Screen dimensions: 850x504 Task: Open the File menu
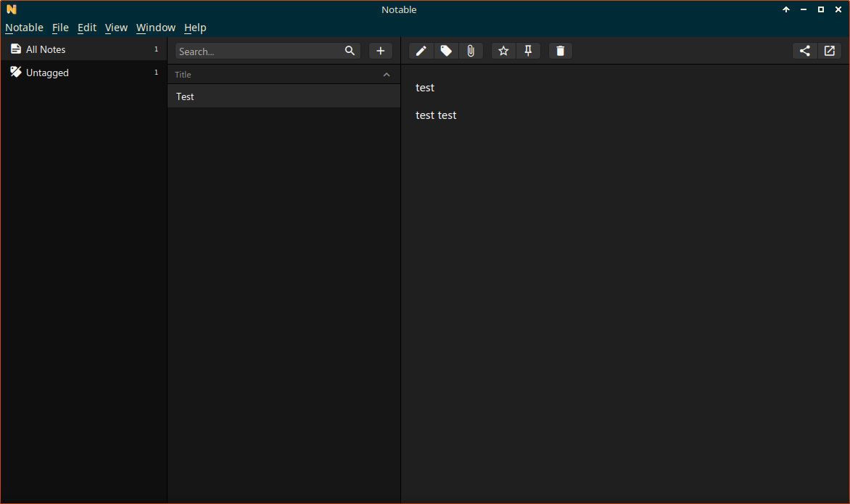pos(60,28)
